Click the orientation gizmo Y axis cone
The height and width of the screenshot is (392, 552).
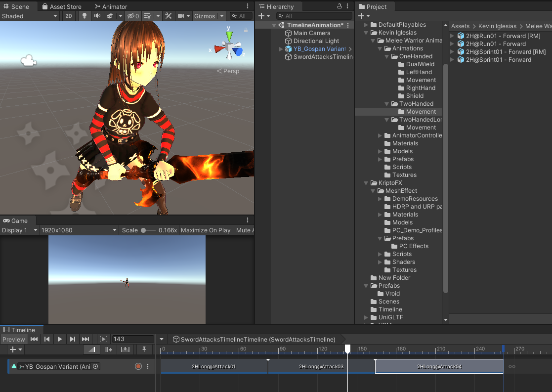[229, 35]
